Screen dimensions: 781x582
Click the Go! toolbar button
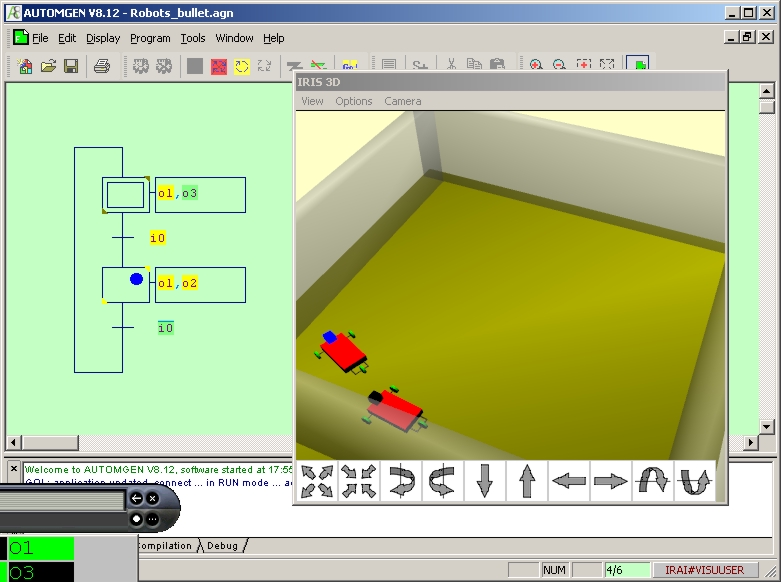point(350,66)
